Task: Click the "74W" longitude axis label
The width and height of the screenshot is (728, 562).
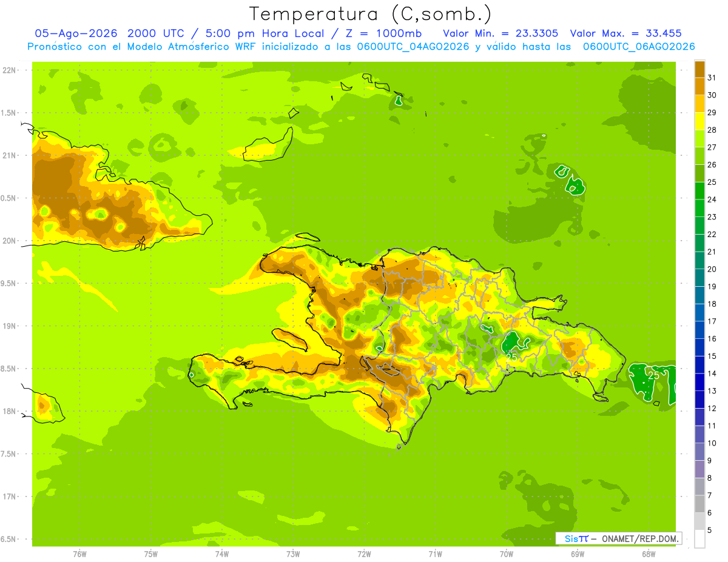Action: coord(221,554)
